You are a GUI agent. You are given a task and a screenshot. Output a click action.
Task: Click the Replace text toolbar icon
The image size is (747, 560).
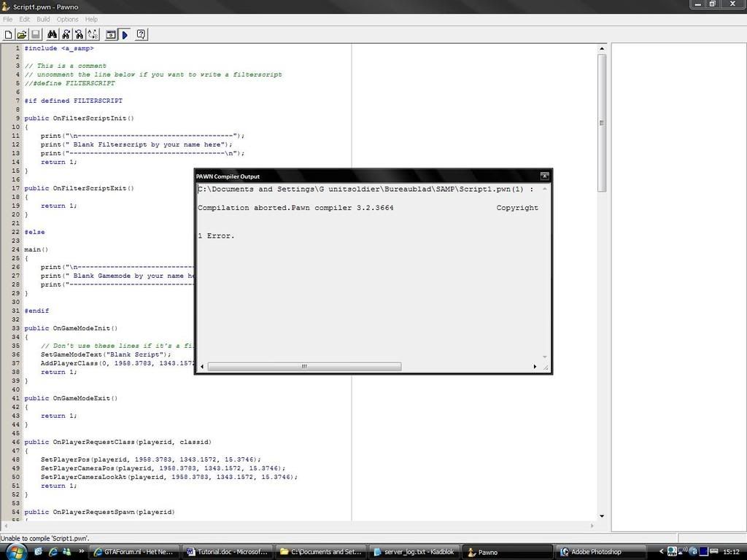(x=93, y=34)
